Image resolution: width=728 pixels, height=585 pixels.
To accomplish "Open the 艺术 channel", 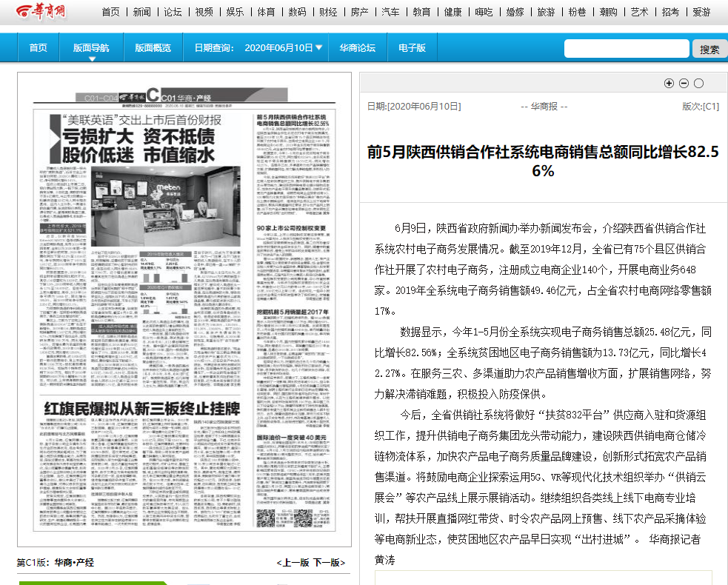I will click(639, 12).
